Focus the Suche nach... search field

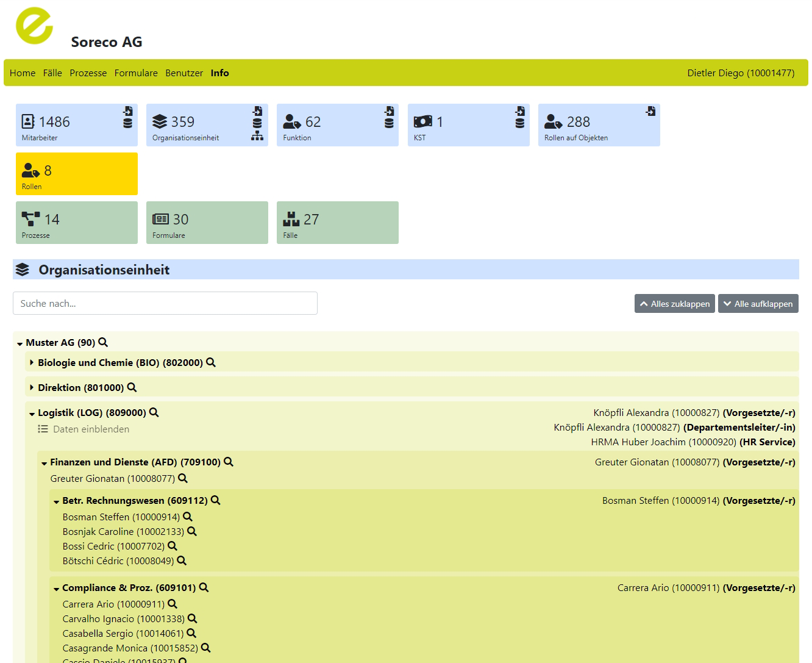pyautogui.click(x=165, y=303)
